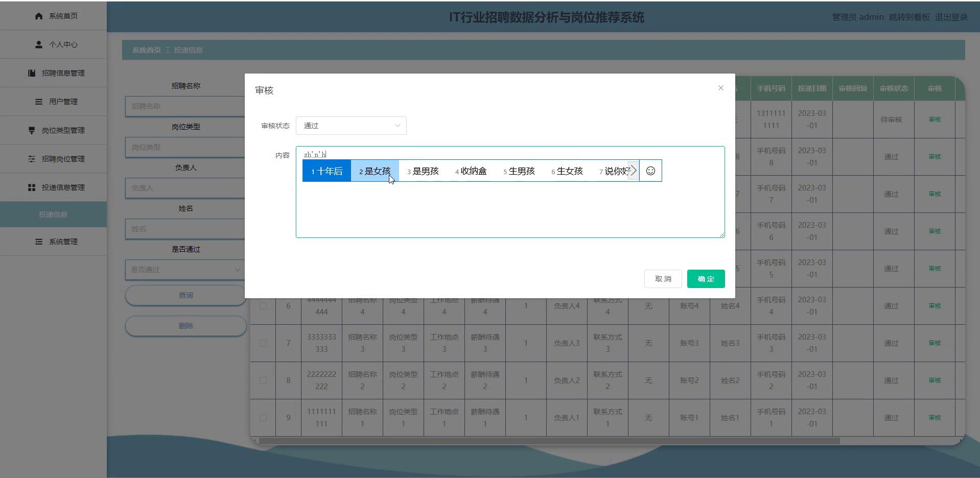Click 退出登录 in the header
The image size is (980, 478).
(x=951, y=17)
